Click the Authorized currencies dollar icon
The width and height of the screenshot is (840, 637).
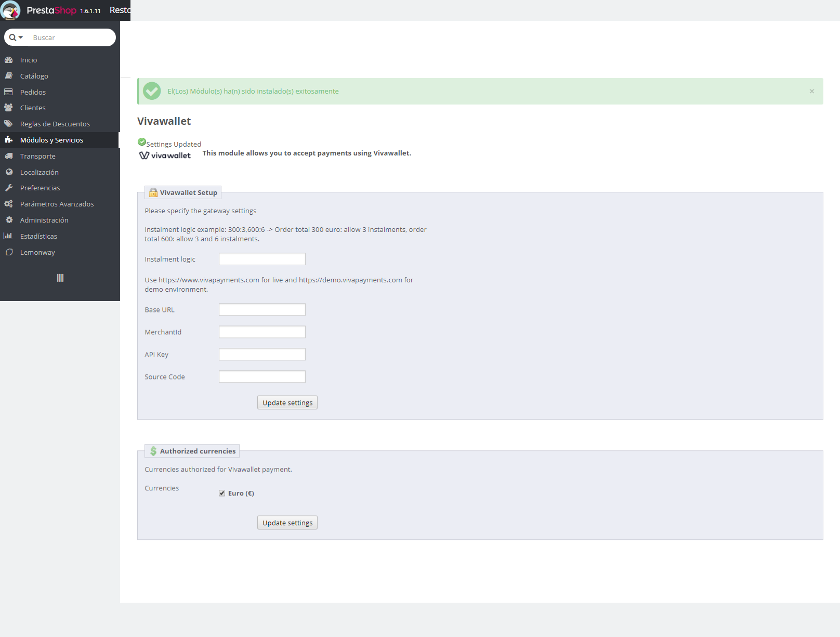coord(153,451)
